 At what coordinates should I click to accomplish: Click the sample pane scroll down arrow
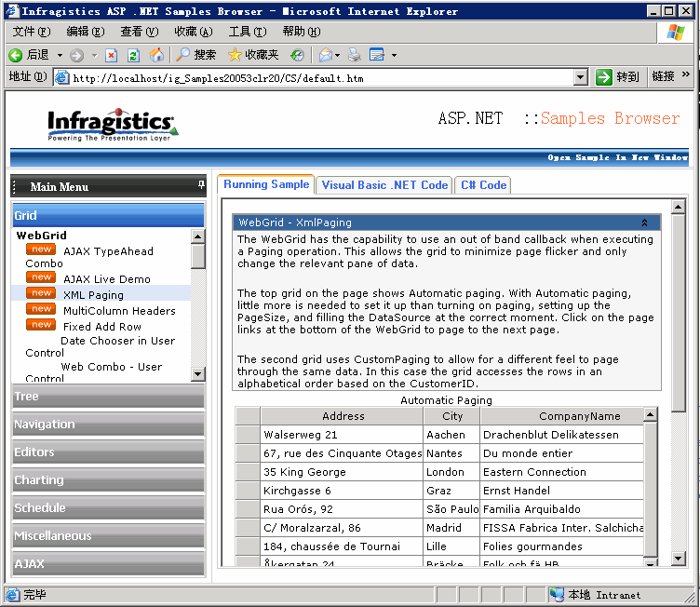[678, 558]
